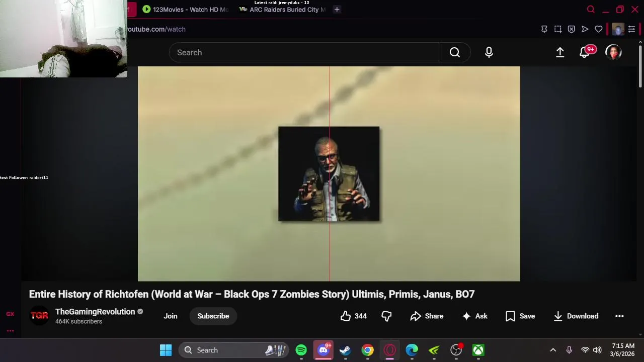Focus the YouTube search field
The image size is (644, 362).
tap(304, 52)
